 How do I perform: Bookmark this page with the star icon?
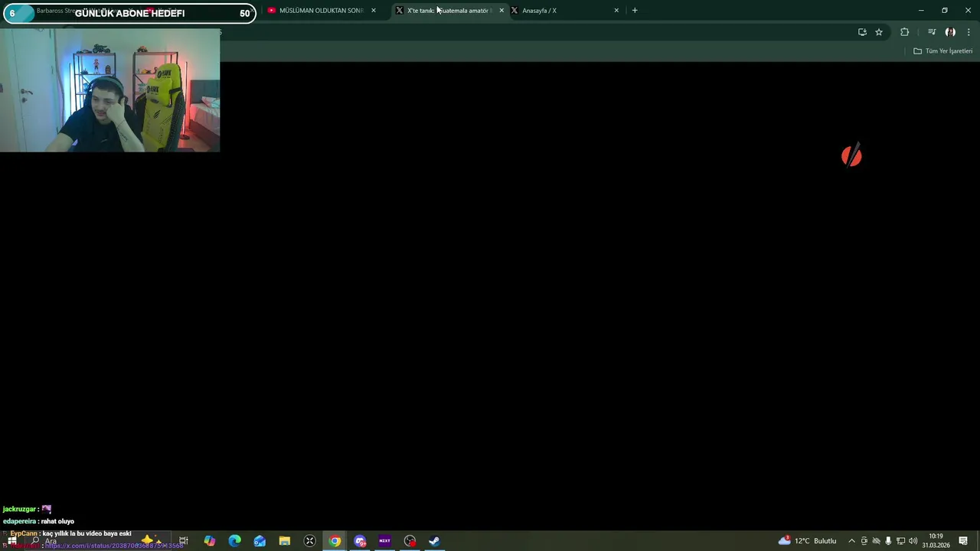pos(879,32)
